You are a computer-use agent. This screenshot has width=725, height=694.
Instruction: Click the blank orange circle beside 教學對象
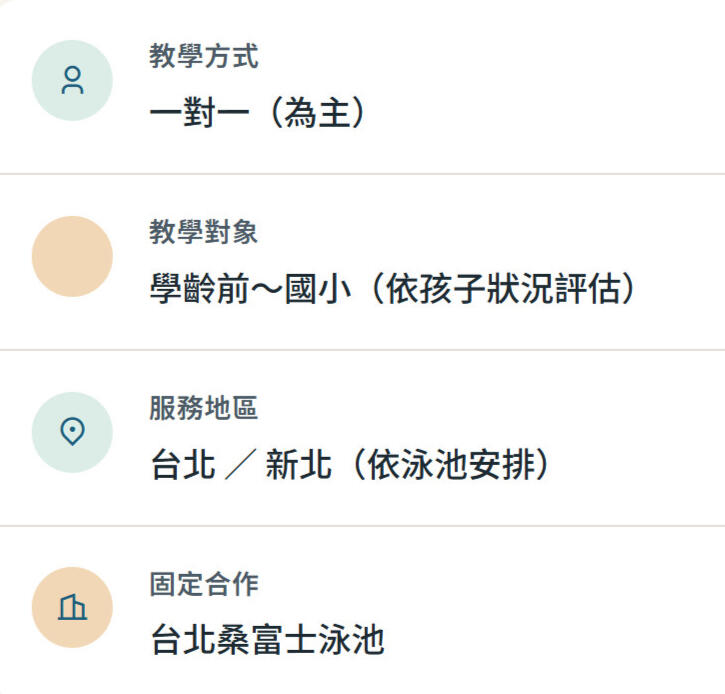[72, 256]
